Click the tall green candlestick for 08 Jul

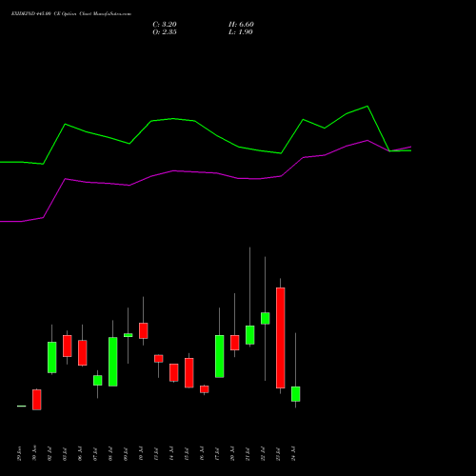(113, 362)
